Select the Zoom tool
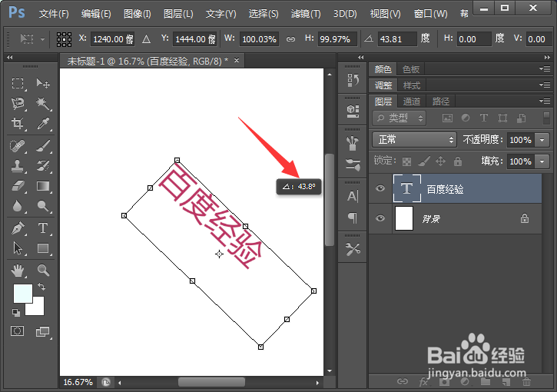The height and width of the screenshot is (392, 557). (43, 271)
